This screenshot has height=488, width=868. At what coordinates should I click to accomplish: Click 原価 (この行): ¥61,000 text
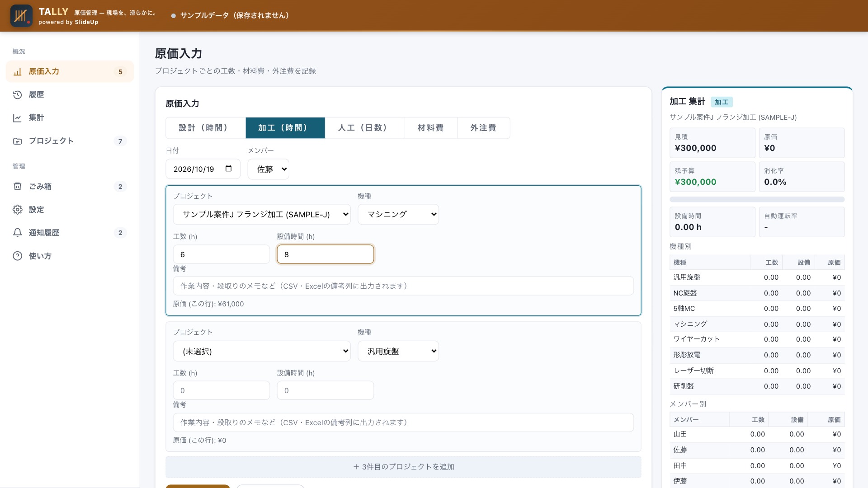[x=208, y=304]
